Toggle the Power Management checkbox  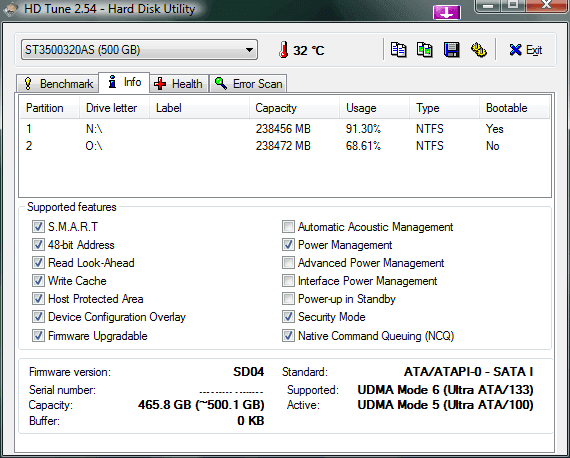click(288, 244)
